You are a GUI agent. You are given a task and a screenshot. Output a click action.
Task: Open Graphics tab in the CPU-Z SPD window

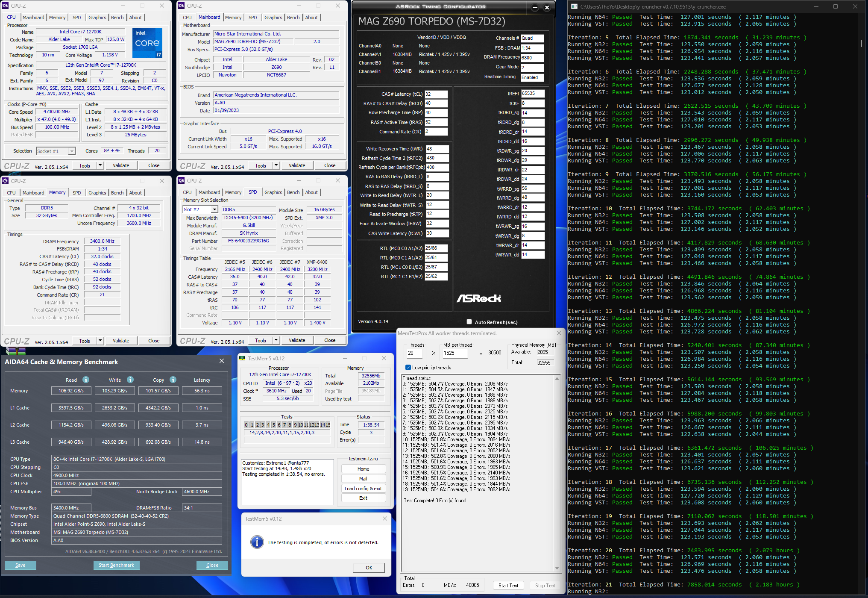[x=273, y=192]
